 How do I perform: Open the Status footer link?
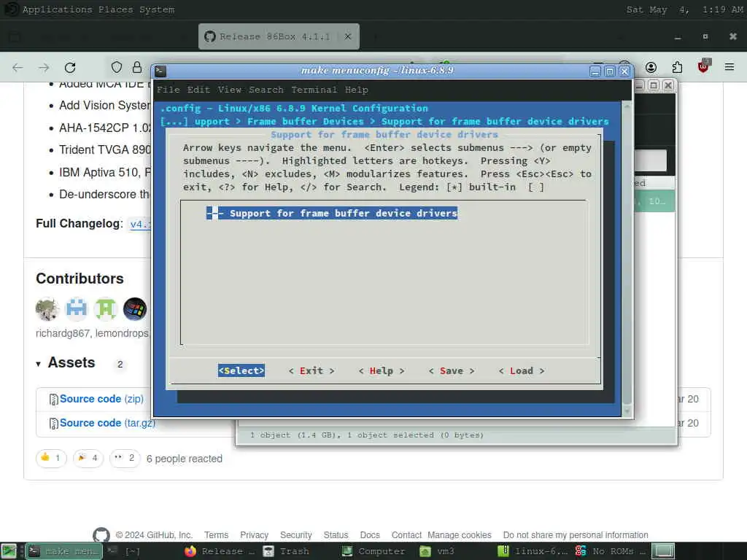click(336, 534)
